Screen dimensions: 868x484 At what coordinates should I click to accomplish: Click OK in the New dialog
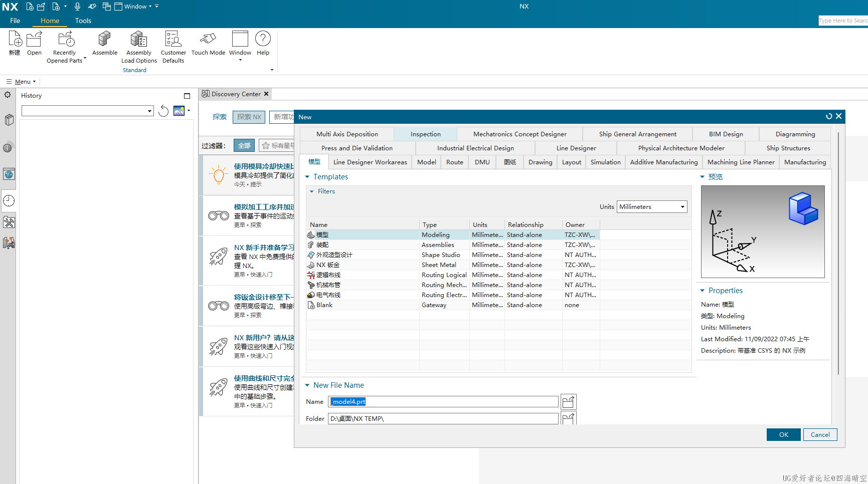point(784,435)
